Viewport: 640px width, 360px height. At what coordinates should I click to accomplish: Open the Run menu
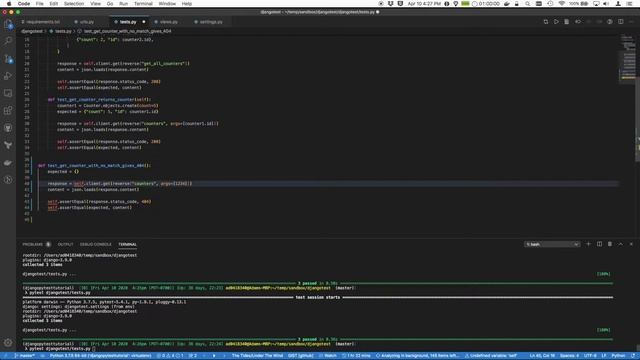coord(123,4)
